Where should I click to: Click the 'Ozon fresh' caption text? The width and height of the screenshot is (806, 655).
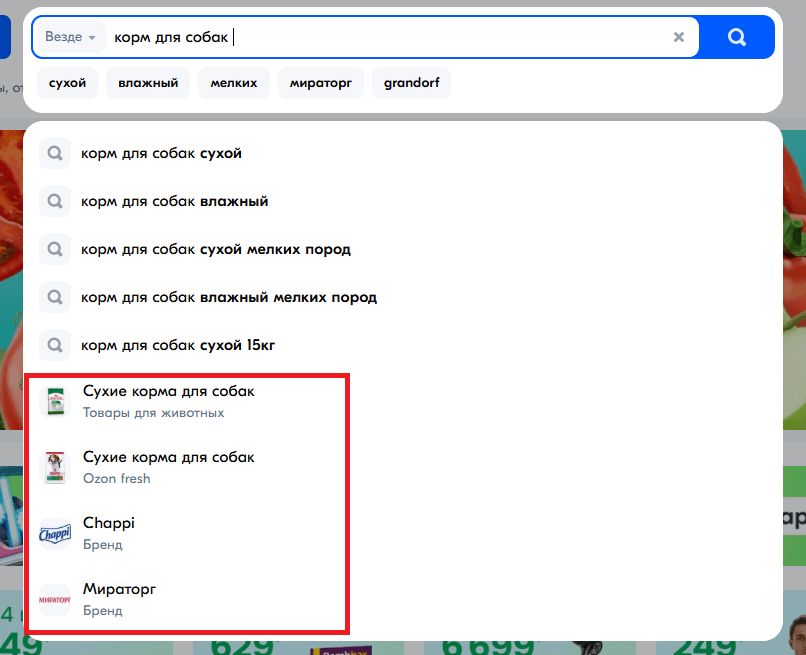(x=117, y=479)
